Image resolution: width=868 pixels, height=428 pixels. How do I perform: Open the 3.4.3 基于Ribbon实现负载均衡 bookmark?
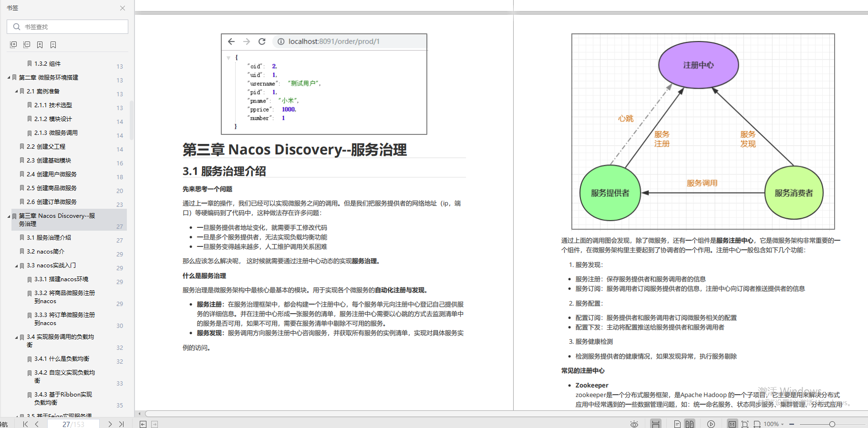63,398
